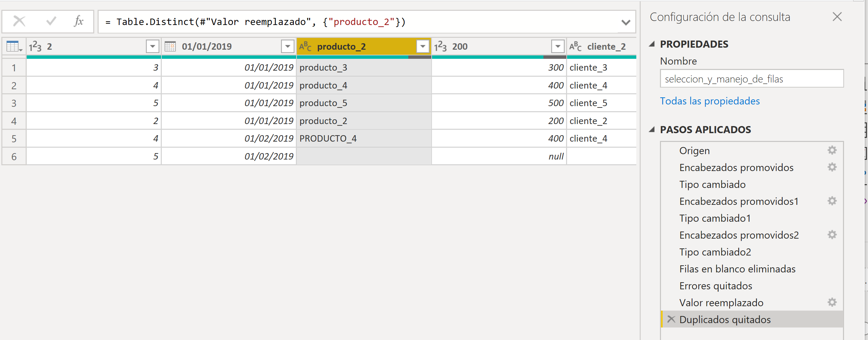Viewport: 868px width, 340px height.
Task: Collapse the PASOS APLICADOS section
Action: click(x=652, y=129)
